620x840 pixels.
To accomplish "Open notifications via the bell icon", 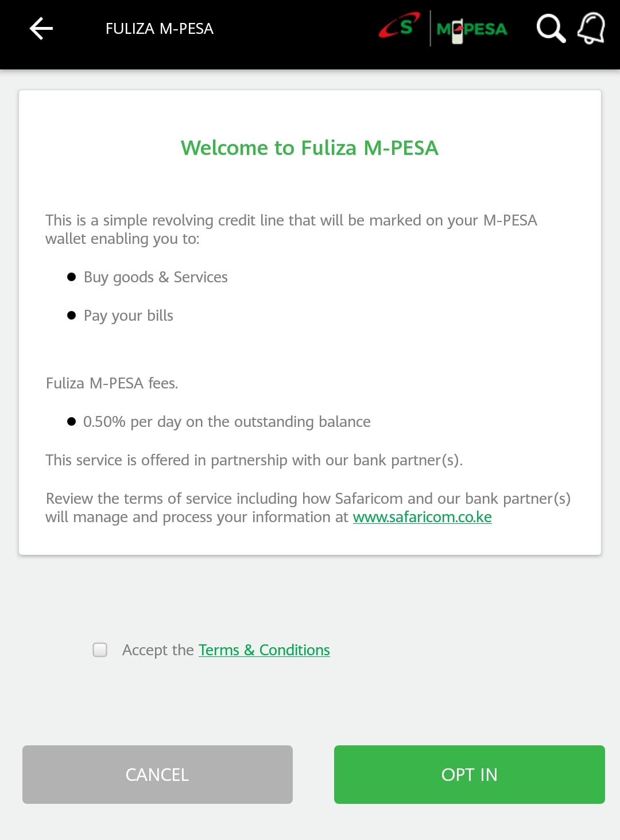I will (591, 28).
